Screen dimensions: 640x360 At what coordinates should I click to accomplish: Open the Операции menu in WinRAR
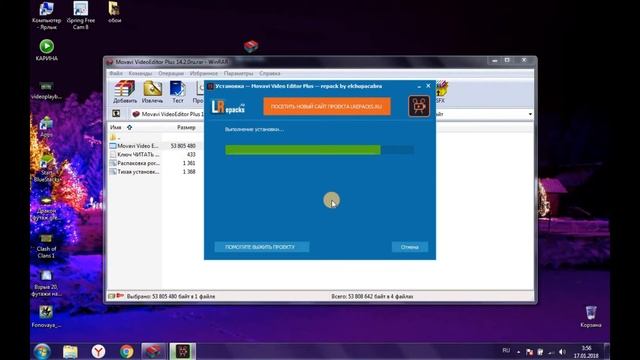click(x=171, y=73)
